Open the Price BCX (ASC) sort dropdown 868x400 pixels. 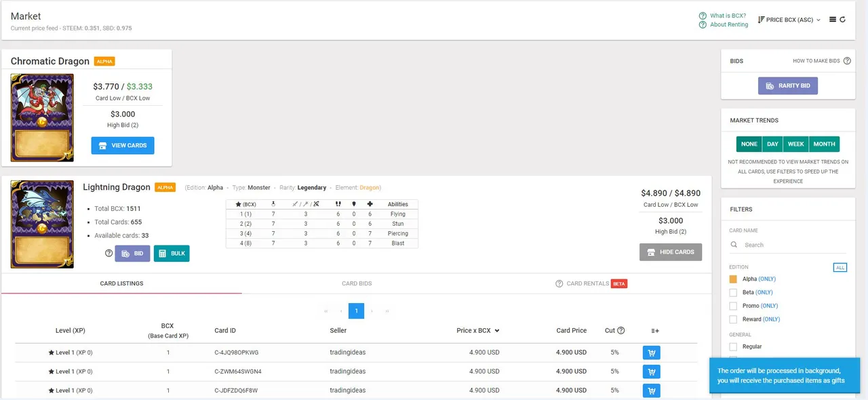click(789, 20)
